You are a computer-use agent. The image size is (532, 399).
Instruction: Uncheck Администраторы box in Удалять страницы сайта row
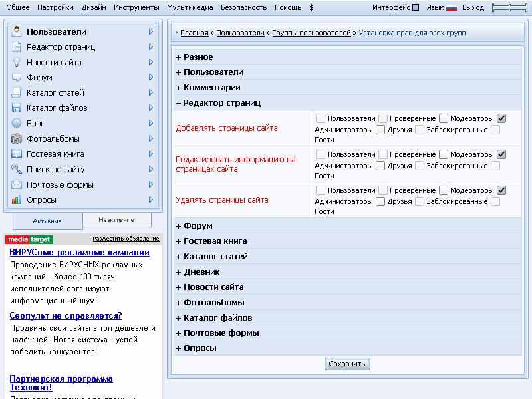(501, 190)
